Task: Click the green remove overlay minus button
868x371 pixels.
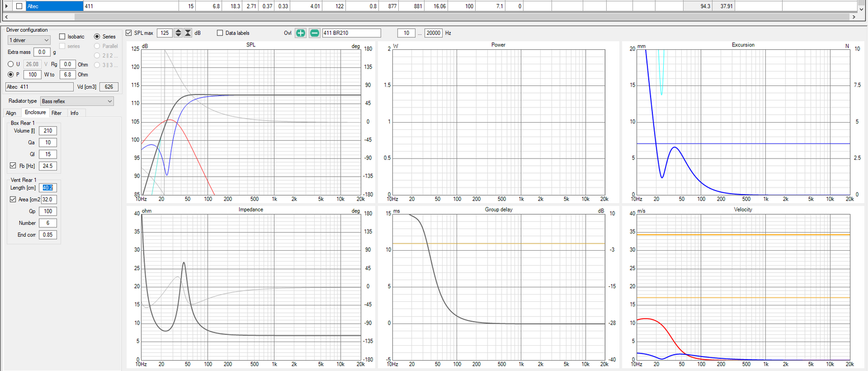Action: [314, 33]
